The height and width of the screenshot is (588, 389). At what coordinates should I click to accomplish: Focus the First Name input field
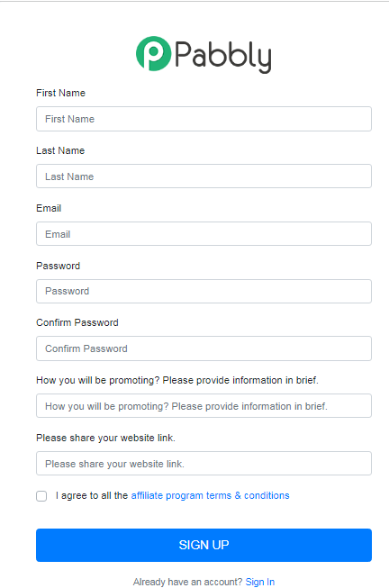pos(204,119)
